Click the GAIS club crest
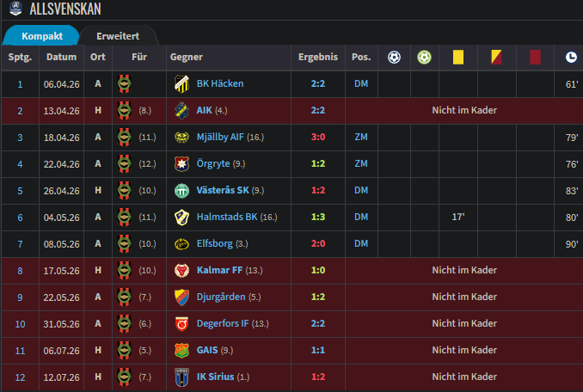Image resolution: width=583 pixels, height=392 pixels. 181,351
